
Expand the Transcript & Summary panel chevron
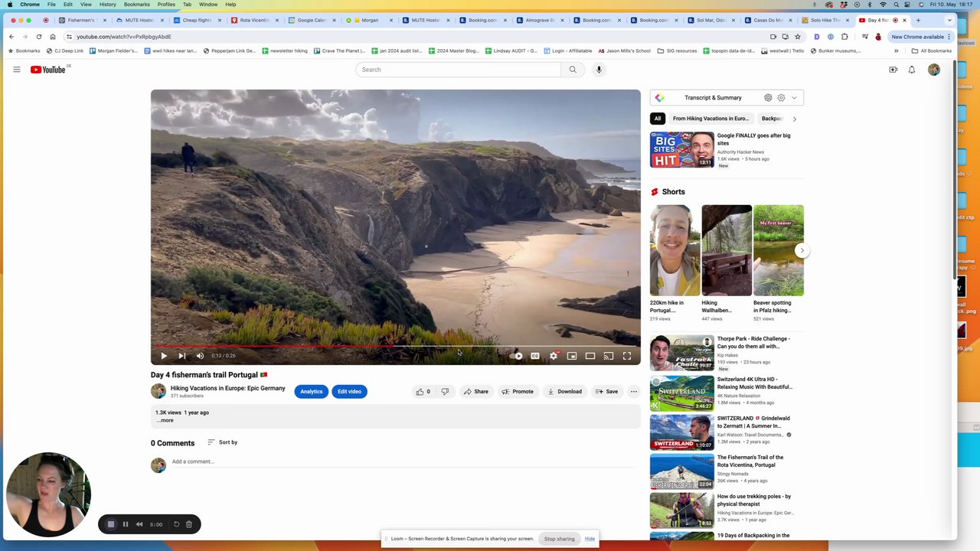click(x=794, y=98)
